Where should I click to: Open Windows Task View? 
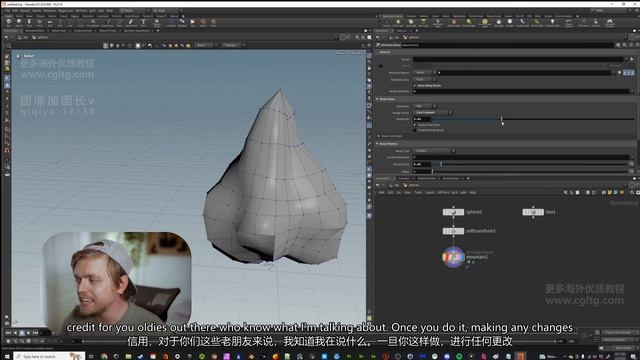coord(91,356)
